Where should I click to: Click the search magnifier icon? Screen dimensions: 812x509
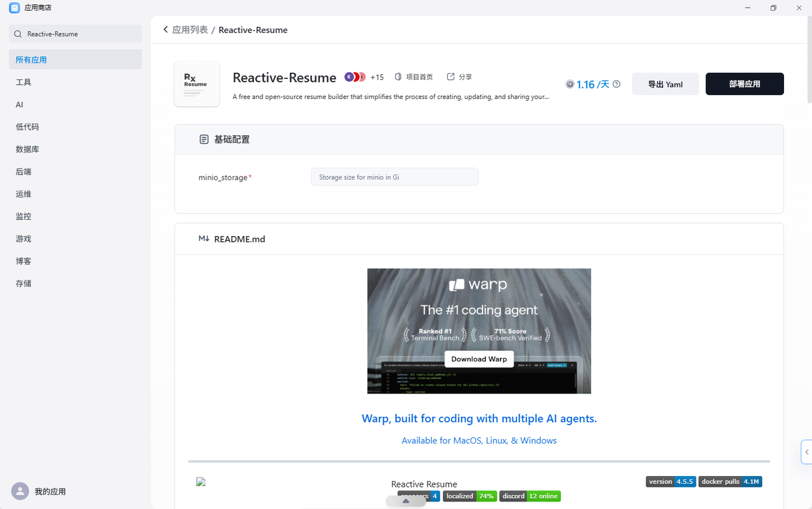click(x=18, y=34)
